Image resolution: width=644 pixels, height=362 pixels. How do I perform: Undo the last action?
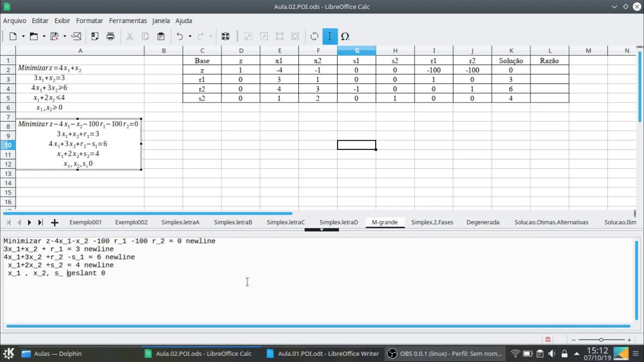click(x=180, y=36)
